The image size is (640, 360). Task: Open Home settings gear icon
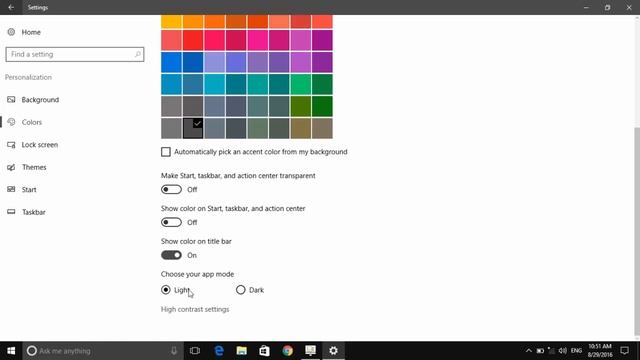[x=11, y=32]
